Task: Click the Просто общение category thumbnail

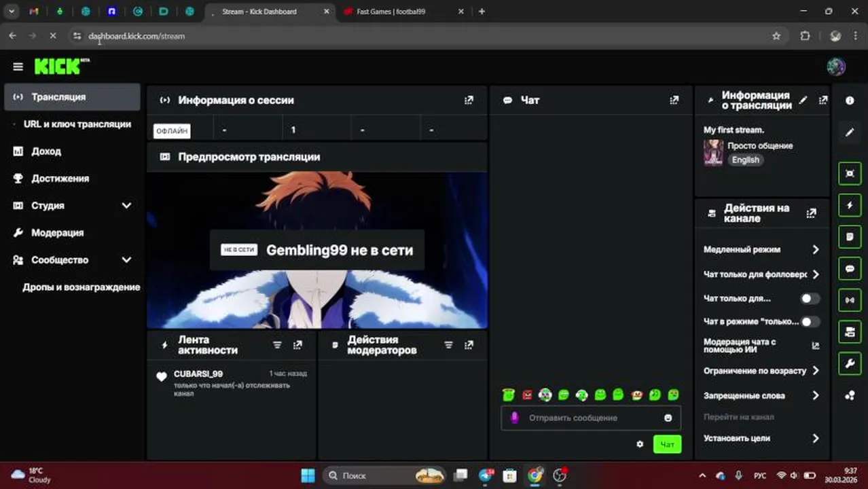Action: [x=713, y=153]
